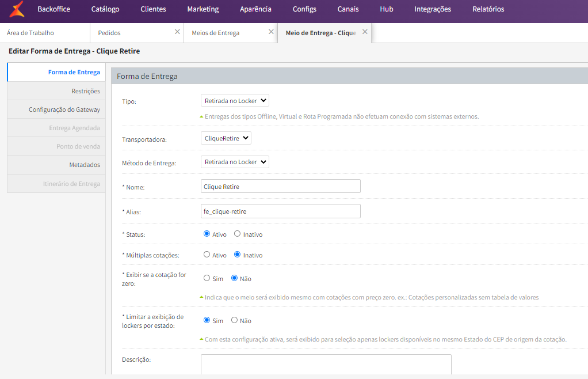Open the Metadados sidebar section
Image resolution: width=588 pixels, height=379 pixels.
[x=56, y=165]
